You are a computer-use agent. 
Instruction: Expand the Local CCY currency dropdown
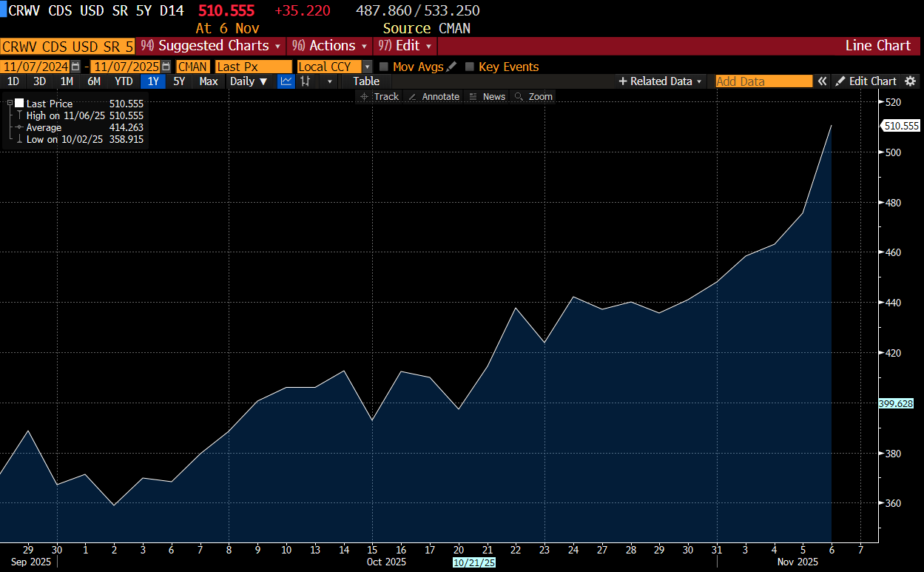[x=367, y=67]
